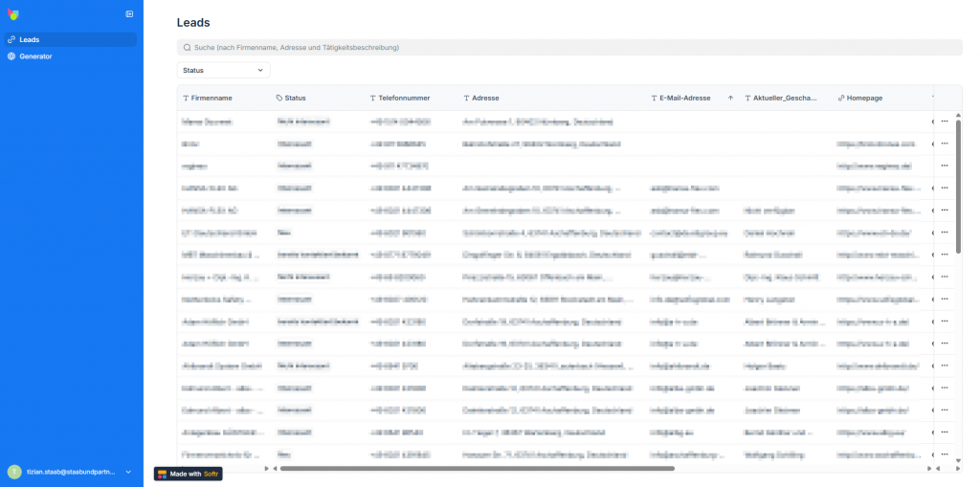Open the three-dot menu of the last row
980x487 pixels.
(x=944, y=454)
